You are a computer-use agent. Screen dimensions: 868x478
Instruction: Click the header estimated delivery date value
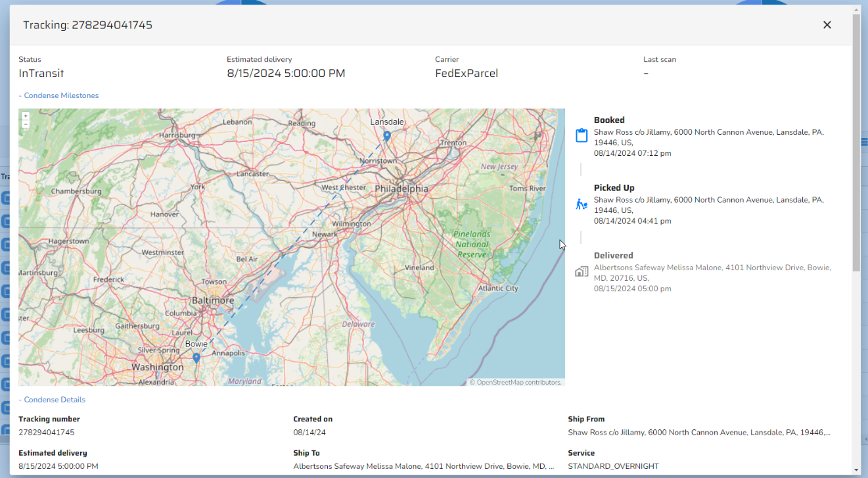tap(286, 73)
